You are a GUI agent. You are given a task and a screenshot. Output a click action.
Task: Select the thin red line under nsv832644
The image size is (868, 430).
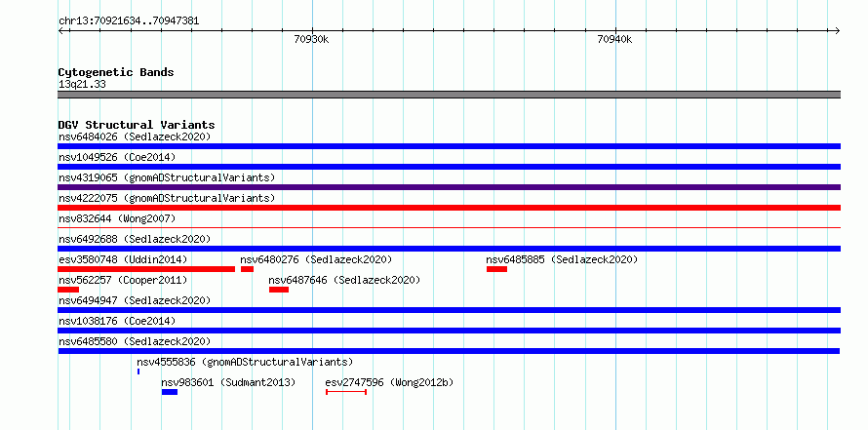[x=449, y=227]
